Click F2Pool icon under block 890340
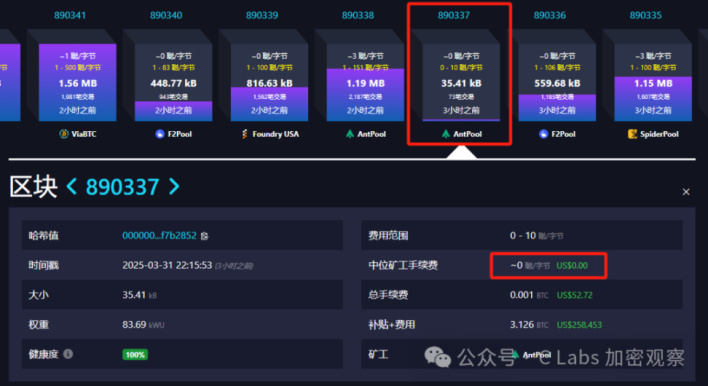Screen dimensions: 708x386 (159, 134)
